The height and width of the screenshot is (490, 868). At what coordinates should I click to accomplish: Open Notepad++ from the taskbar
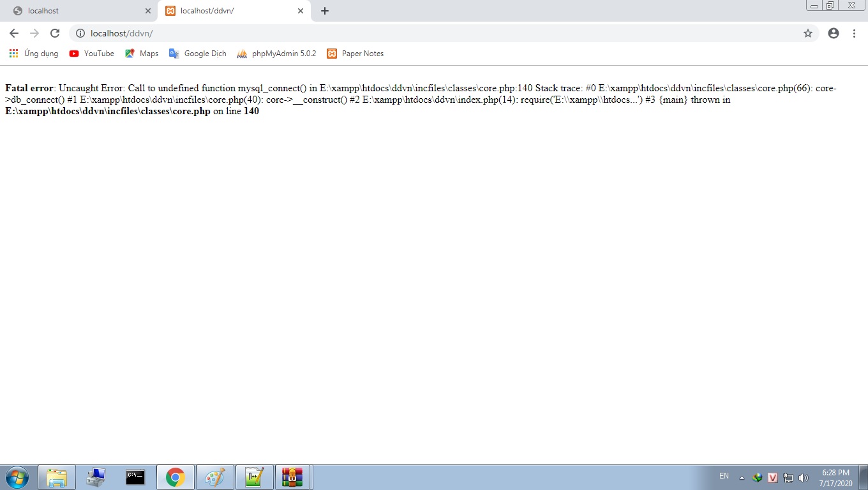254,477
